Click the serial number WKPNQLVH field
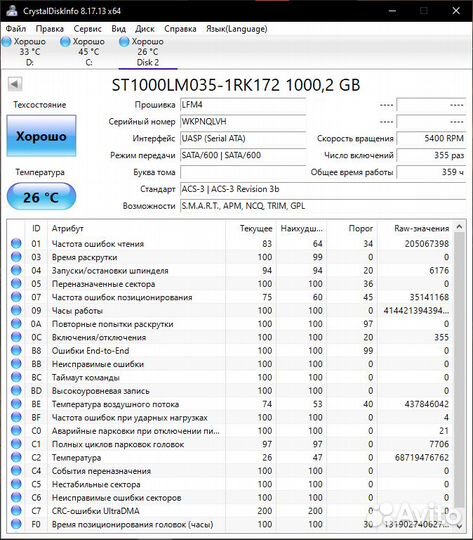Screen dimensions: 473x540 tap(243, 122)
